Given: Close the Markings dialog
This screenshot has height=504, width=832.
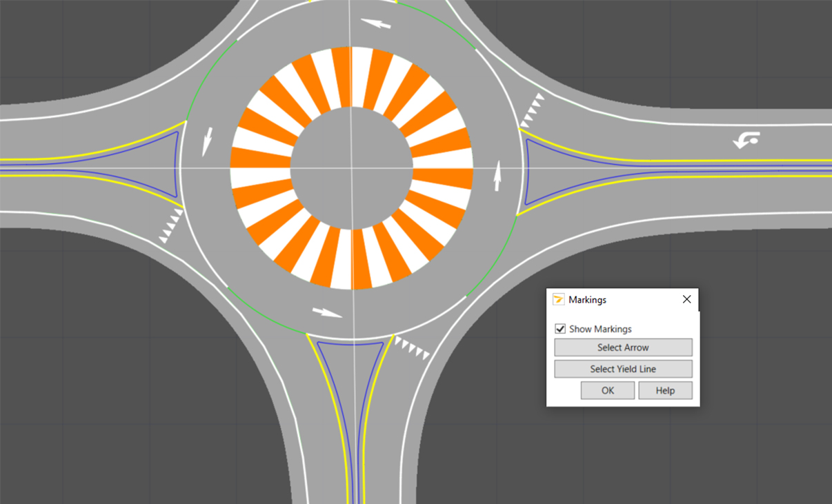Looking at the screenshot, I should tap(686, 299).
